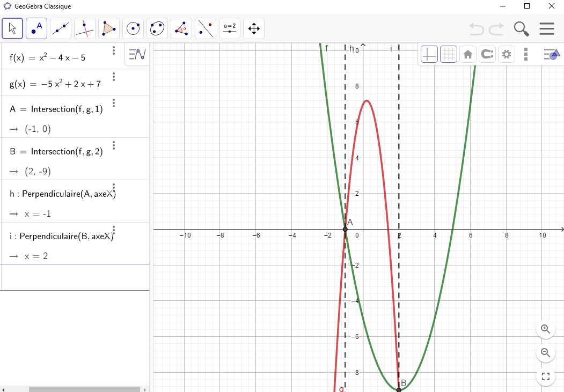Select the Angle measurement tool
This screenshot has width=564, height=392.
tap(181, 28)
